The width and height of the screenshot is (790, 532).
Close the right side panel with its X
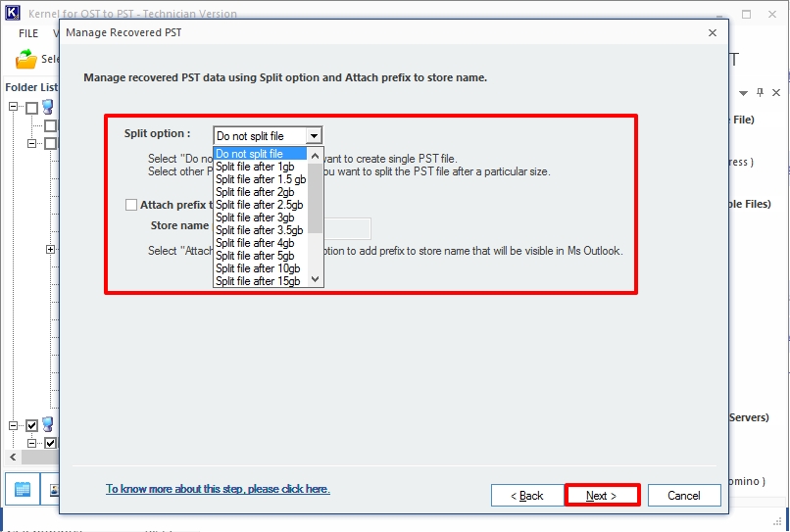[x=774, y=92]
